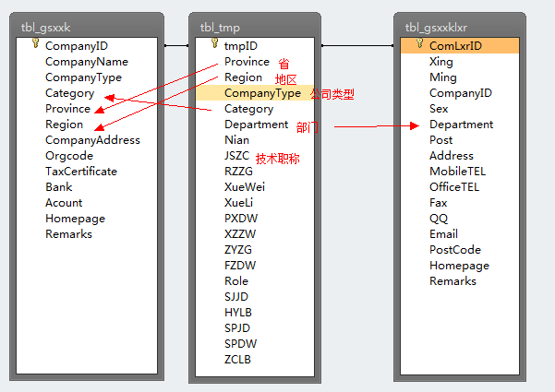Select the Fax field
This screenshot has height=392, width=555.
coord(439,203)
